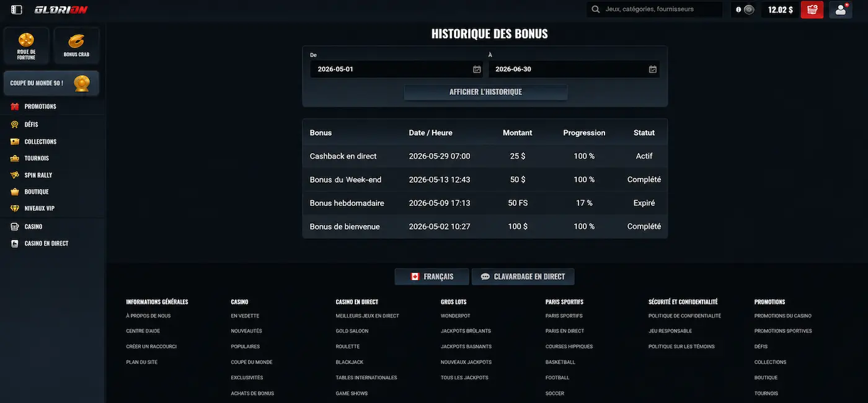The height and width of the screenshot is (403, 868).
Task: Open the Gold Saloon footer link
Action: coord(352,331)
